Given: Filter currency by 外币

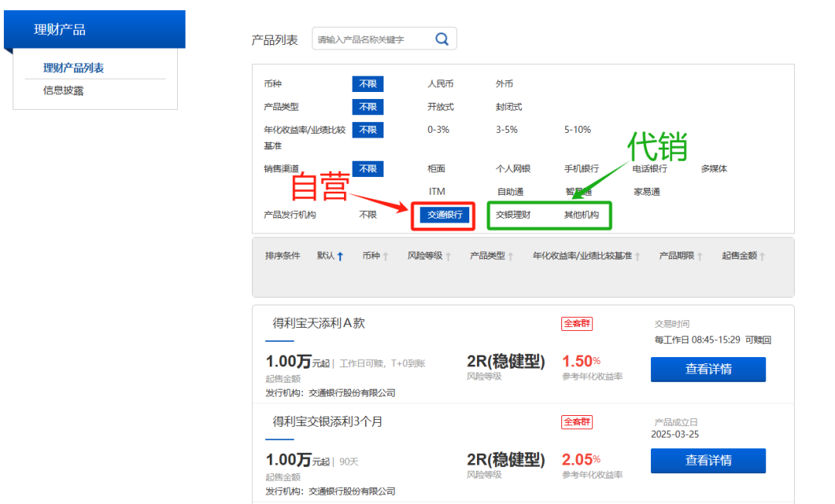Looking at the screenshot, I should click(504, 83).
